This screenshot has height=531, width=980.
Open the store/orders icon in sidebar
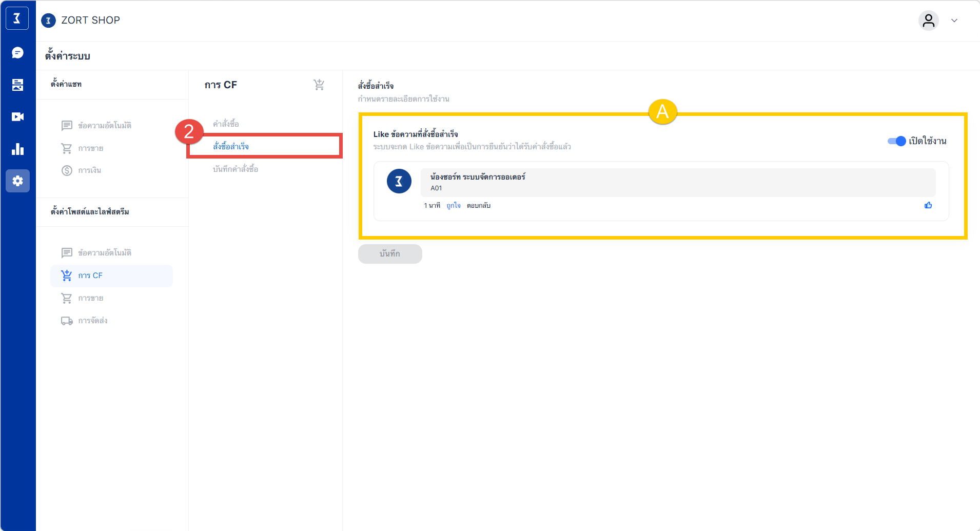point(17,85)
